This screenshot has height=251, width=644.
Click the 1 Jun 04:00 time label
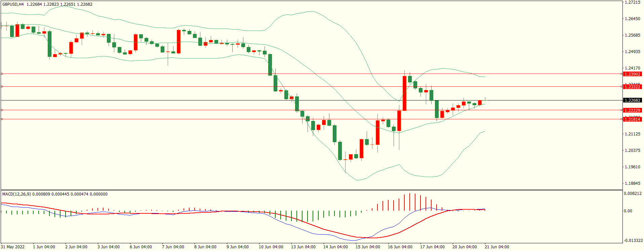[x=44, y=247]
